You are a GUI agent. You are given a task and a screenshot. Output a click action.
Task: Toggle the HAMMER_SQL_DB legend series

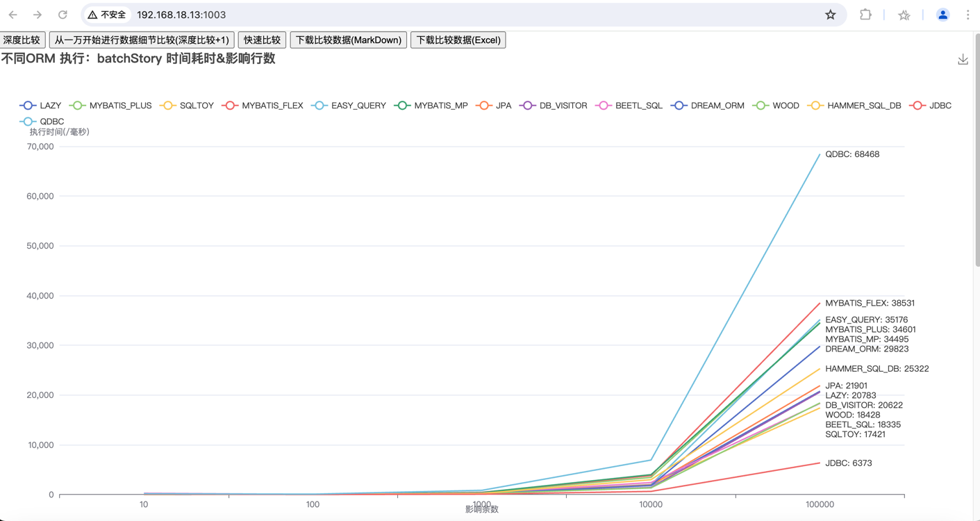[854, 106]
